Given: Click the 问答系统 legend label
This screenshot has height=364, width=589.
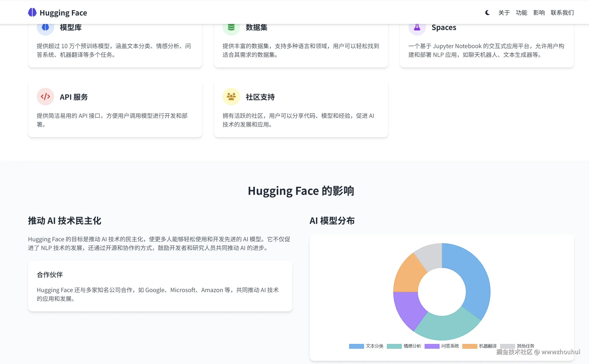Looking at the screenshot, I should (450, 346).
